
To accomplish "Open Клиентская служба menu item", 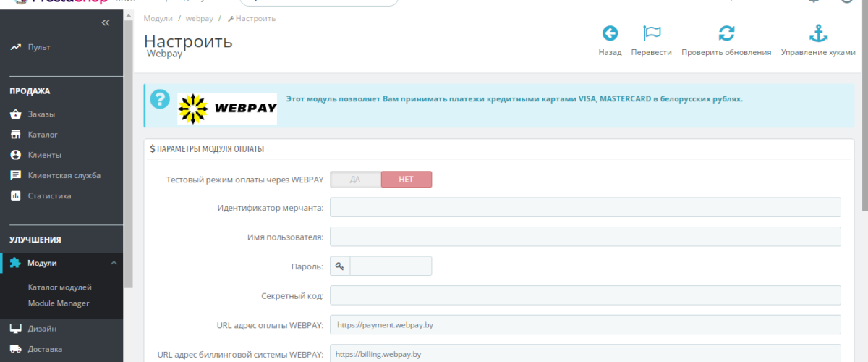I will click(x=64, y=175).
